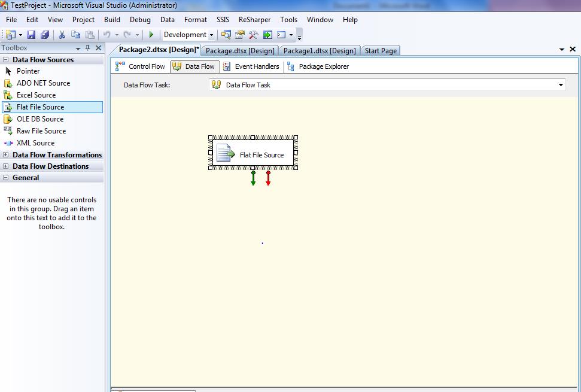Screen dimensions: 581x392
Task: Click the Cut scissors icon
Action: pos(61,35)
